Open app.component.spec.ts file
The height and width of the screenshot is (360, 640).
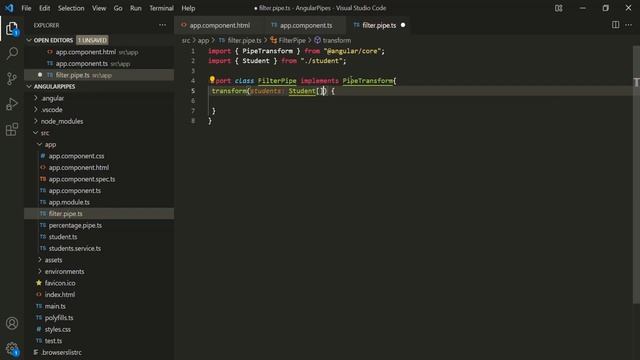pos(82,179)
